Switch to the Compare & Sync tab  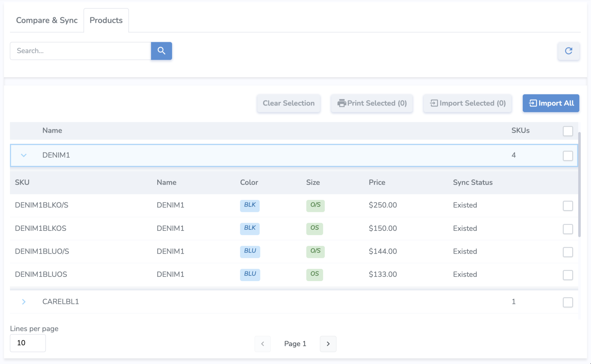pyautogui.click(x=47, y=20)
